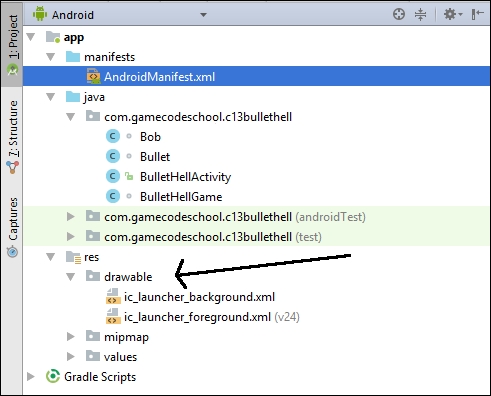
Task: Click the mipmap folder icon
Action: [93, 336]
